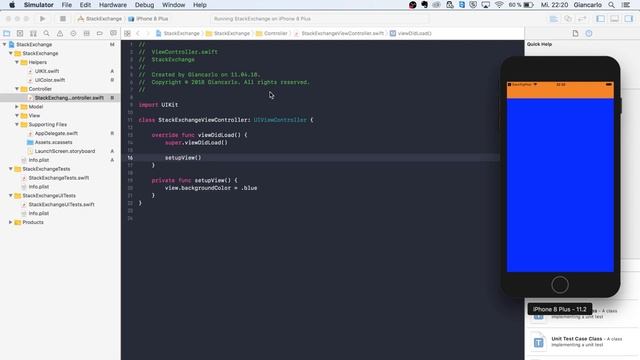Viewport: 640px width, 360px height.
Task: Collapse the Controller group
Action: [x=17, y=89]
